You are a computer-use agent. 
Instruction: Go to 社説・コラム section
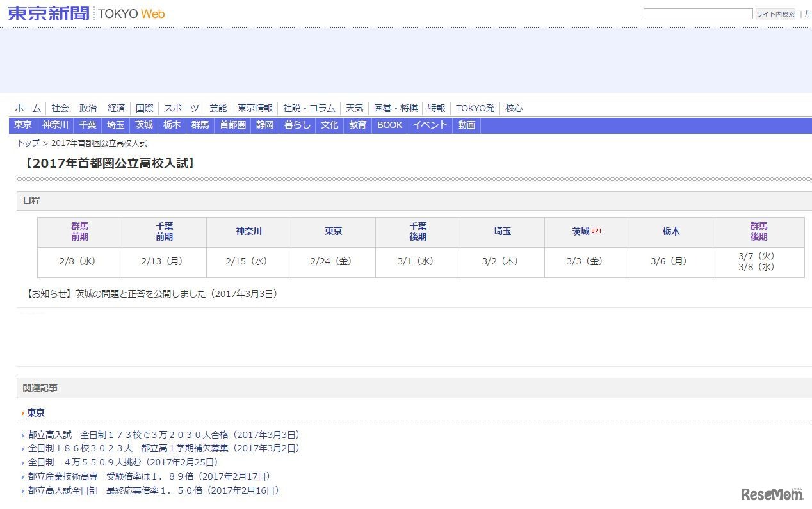coord(309,108)
